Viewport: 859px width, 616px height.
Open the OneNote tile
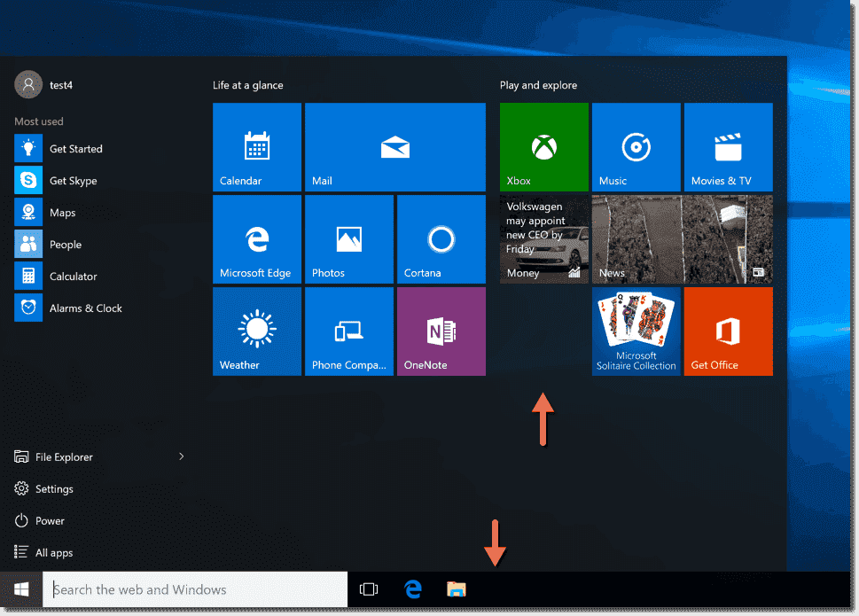click(x=441, y=331)
